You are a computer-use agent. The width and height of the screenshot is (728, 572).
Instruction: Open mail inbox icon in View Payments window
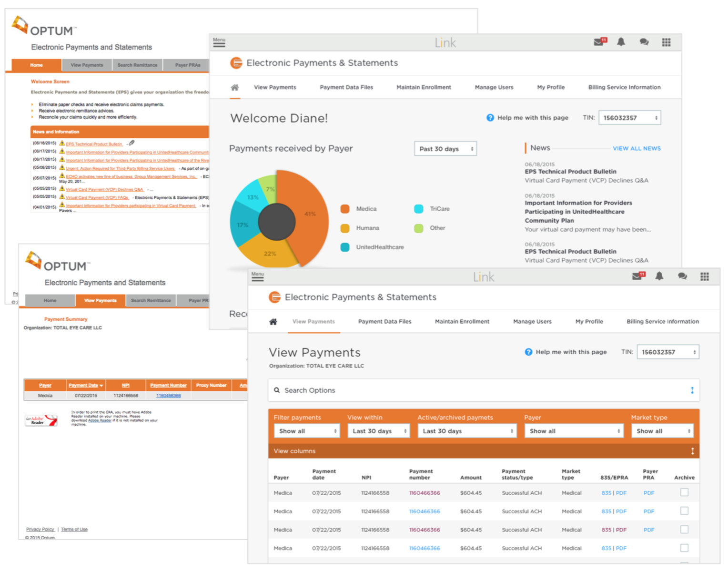638,276
